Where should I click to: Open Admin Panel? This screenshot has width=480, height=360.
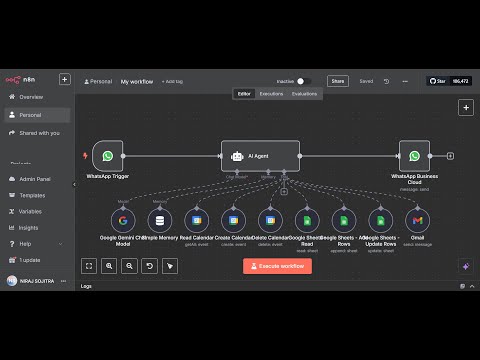click(x=30, y=179)
